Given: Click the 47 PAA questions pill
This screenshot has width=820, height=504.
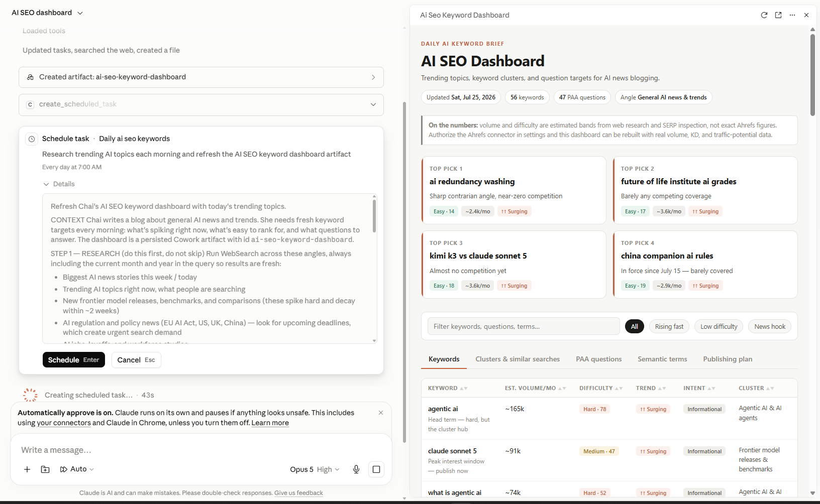Looking at the screenshot, I should (x=582, y=97).
